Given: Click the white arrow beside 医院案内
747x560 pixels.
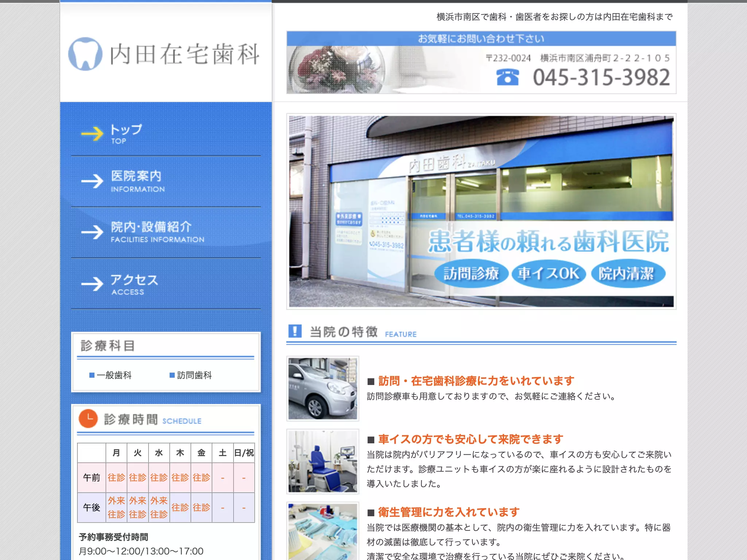Looking at the screenshot, I should 92,181.
